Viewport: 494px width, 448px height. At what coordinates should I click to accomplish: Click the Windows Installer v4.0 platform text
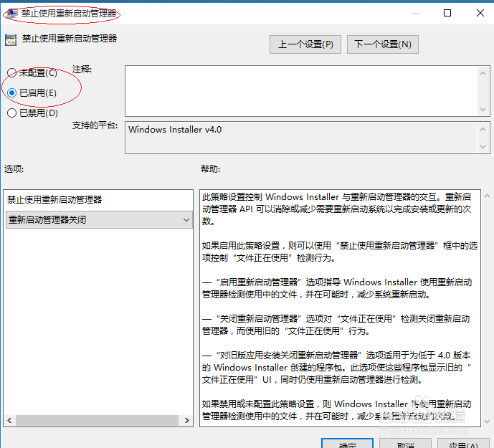175,130
